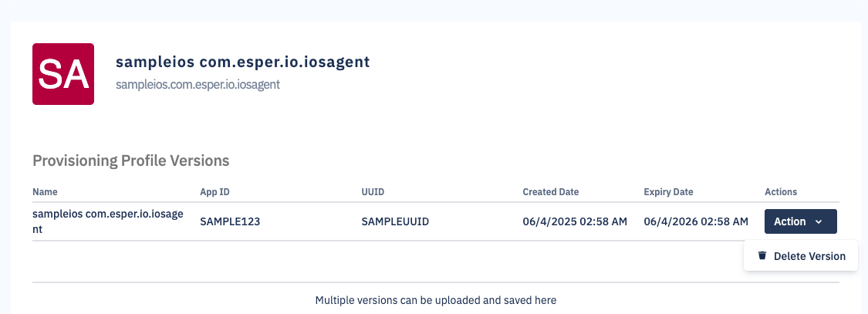Viewport: 868px width, 314px height.
Task: Click the red SA app icon
Action: pyautogui.click(x=63, y=74)
